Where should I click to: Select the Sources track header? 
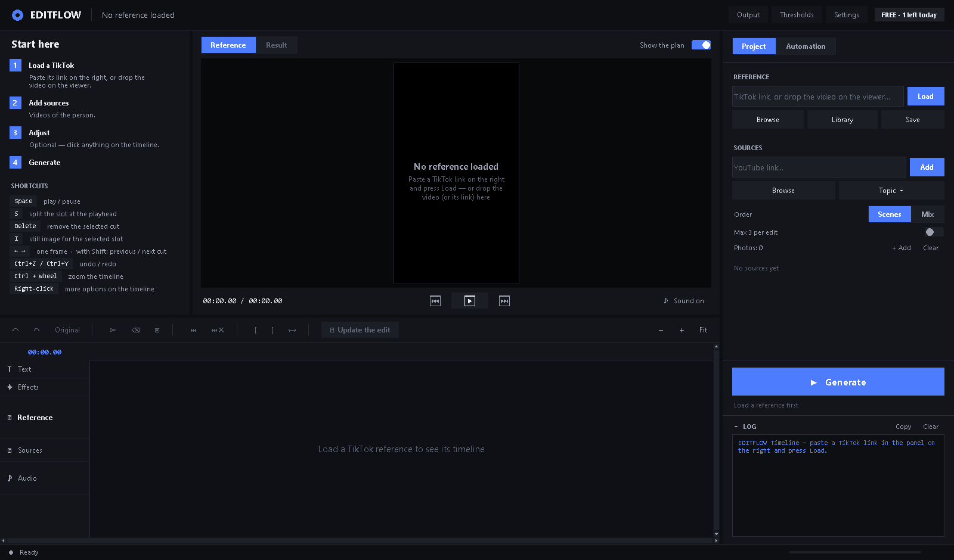coord(45,450)
